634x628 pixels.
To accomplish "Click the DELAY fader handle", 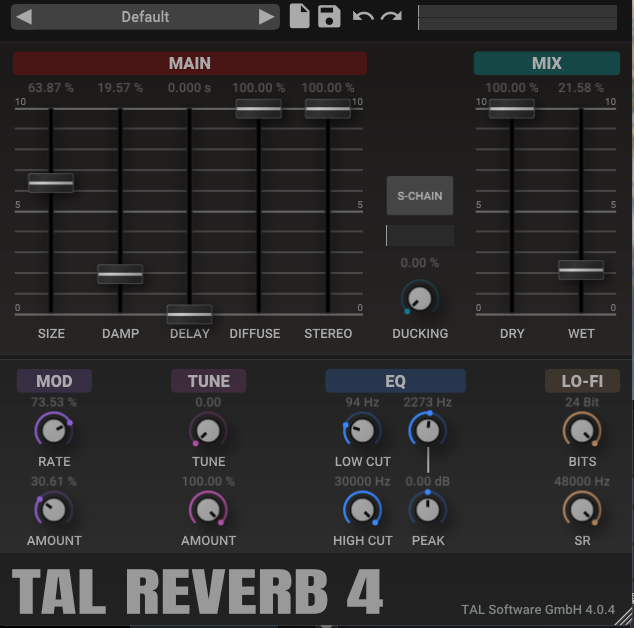I will [190, 314].
